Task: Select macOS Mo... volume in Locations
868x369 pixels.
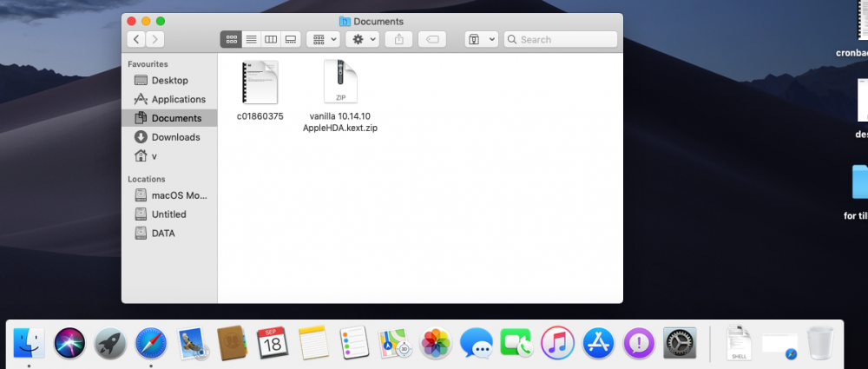Action: click(169, 195)
